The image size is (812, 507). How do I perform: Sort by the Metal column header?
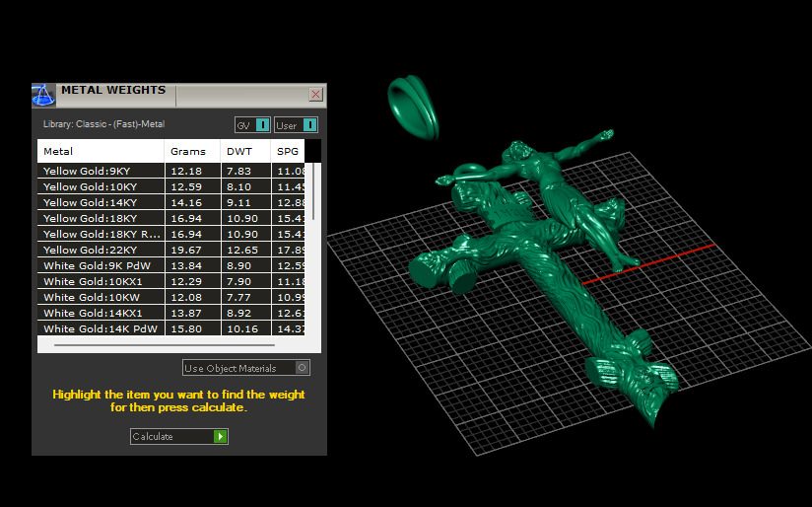coord(101,151)
